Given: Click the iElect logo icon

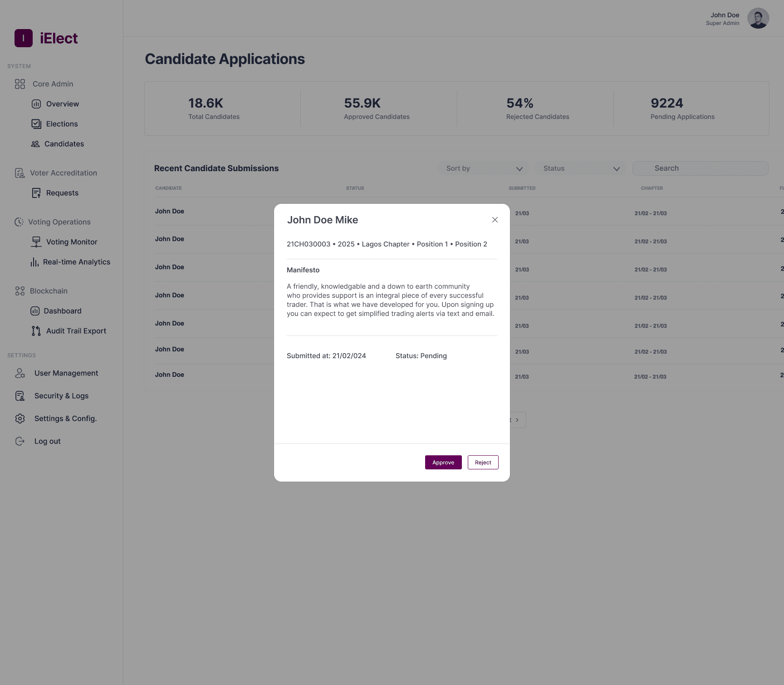Looking at the screenshot, I should [24, 38].
